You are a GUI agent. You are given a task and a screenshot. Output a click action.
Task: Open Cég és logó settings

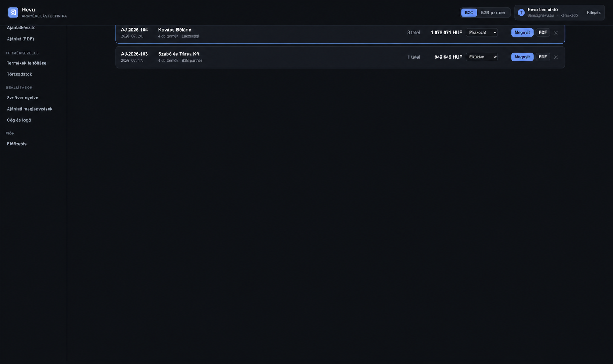[19, 120]
